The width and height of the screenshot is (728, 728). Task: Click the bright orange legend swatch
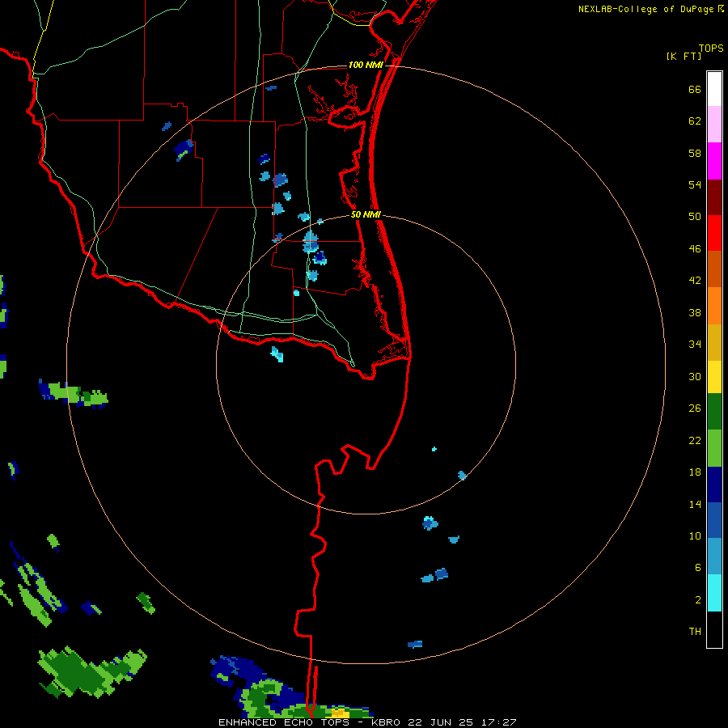pyautogui.click(x=714, y=306)
